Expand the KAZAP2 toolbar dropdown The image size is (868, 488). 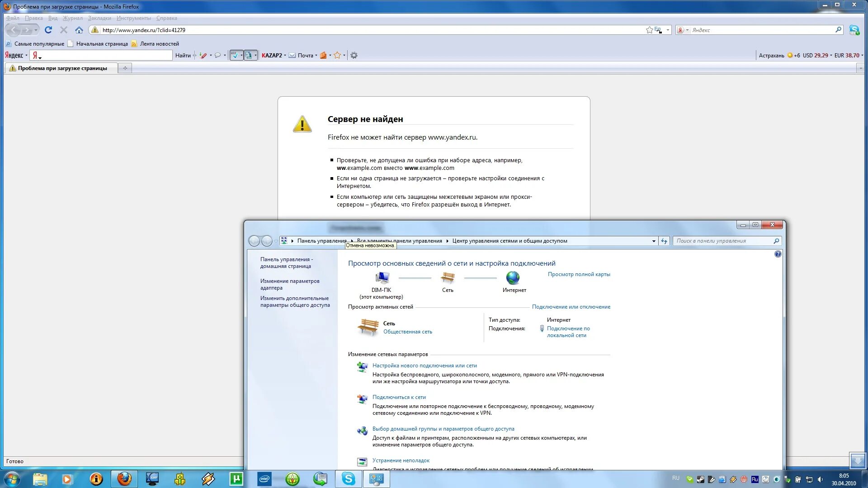(285, 55)
